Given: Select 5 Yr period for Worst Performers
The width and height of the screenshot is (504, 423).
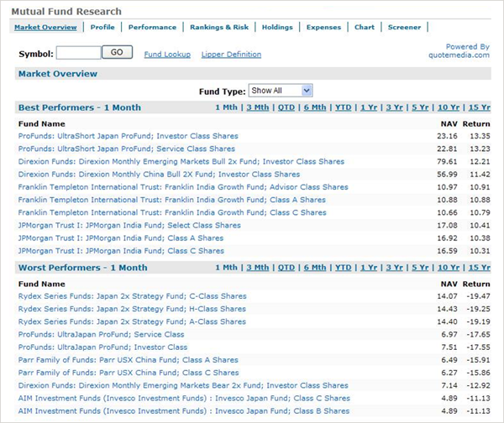Looking at the screenshot, I should click(420, 267).
